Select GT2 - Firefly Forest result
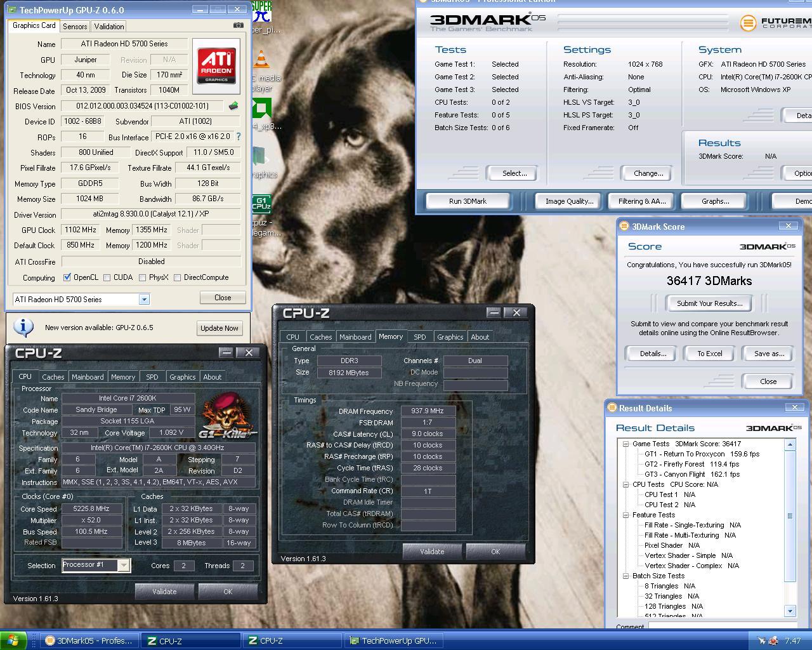 (692, 464)
